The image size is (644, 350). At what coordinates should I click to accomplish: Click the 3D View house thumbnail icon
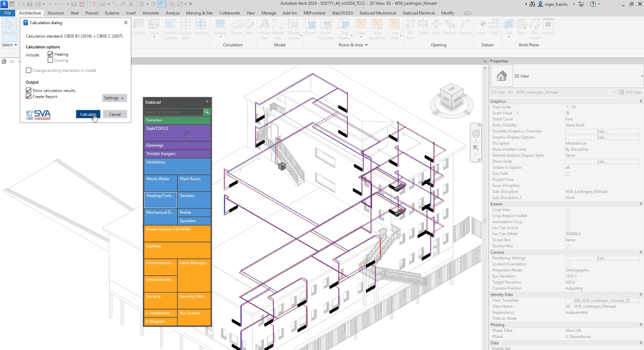click(x=501, y=75)
